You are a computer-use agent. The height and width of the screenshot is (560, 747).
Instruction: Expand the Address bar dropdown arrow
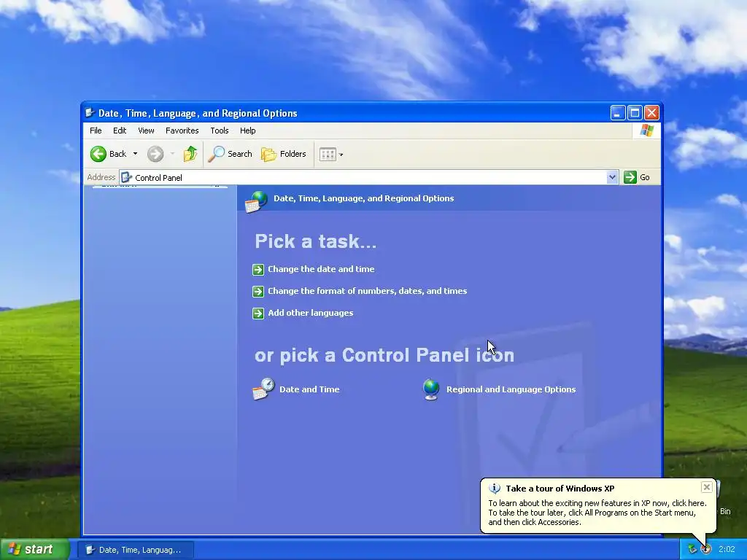coord(612,178)
